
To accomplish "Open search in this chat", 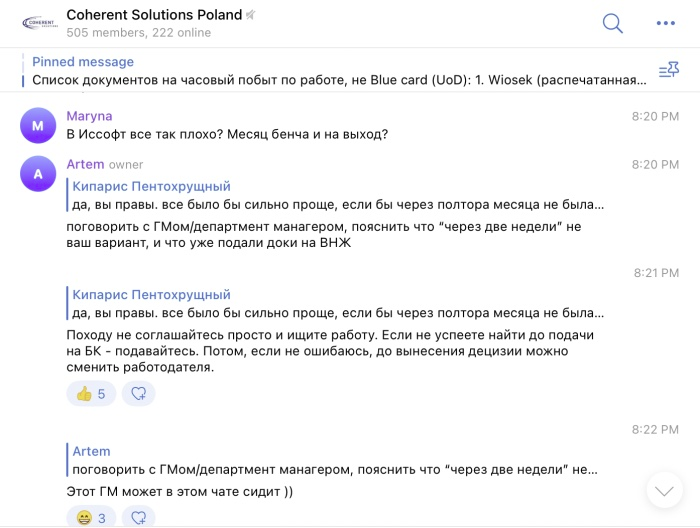I will pyautogui.click(x=613, y=22).
